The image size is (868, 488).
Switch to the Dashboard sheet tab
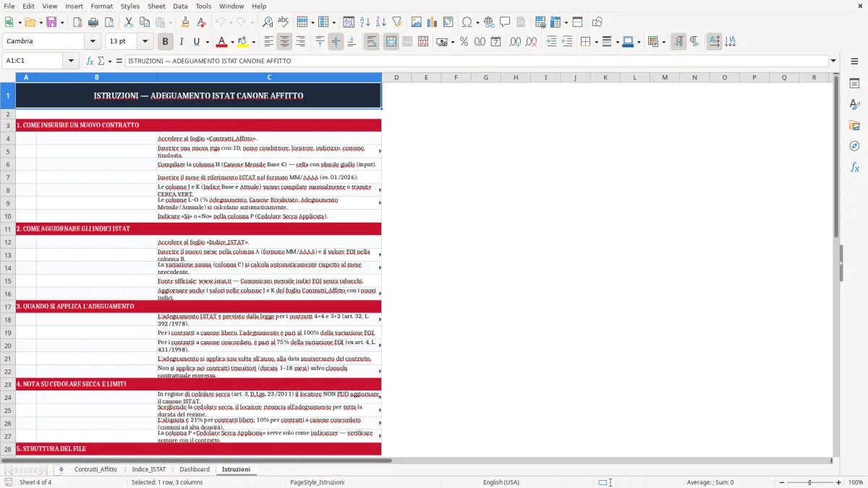point(195,469)
